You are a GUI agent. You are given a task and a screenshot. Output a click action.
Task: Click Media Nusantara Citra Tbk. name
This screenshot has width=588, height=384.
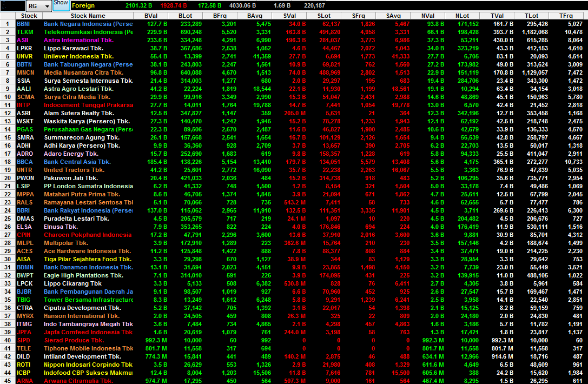coord(83,73)
